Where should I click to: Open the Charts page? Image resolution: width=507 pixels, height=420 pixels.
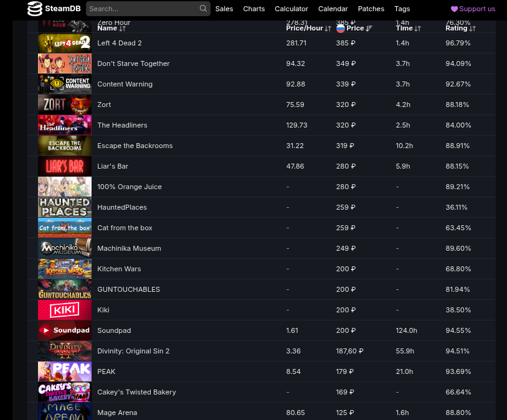click(x=254, y=9)
